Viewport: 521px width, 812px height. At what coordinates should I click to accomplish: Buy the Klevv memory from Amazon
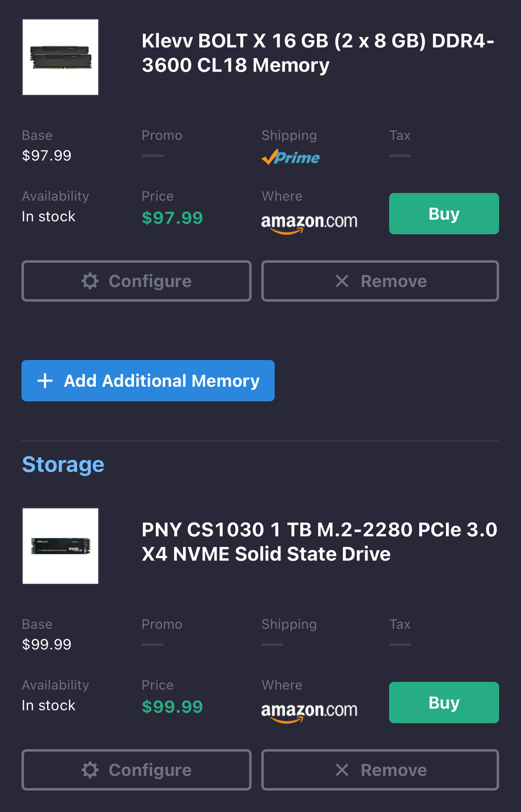(x=444, y=214)
